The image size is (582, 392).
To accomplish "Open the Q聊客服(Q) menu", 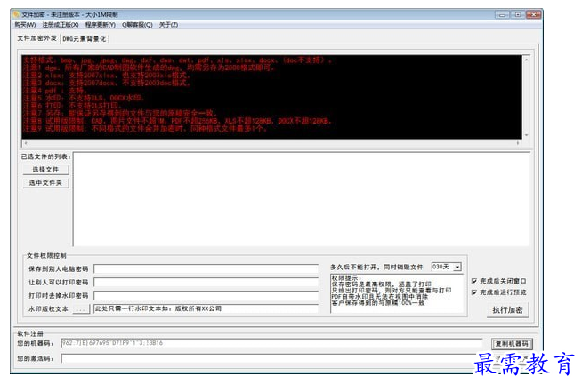I will click(137, 25).
